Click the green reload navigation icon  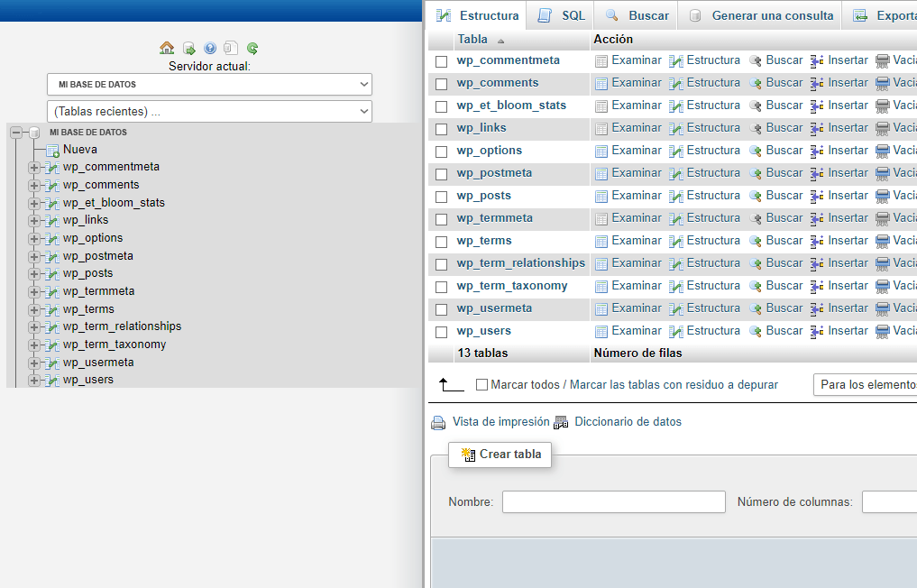point(252,49)
